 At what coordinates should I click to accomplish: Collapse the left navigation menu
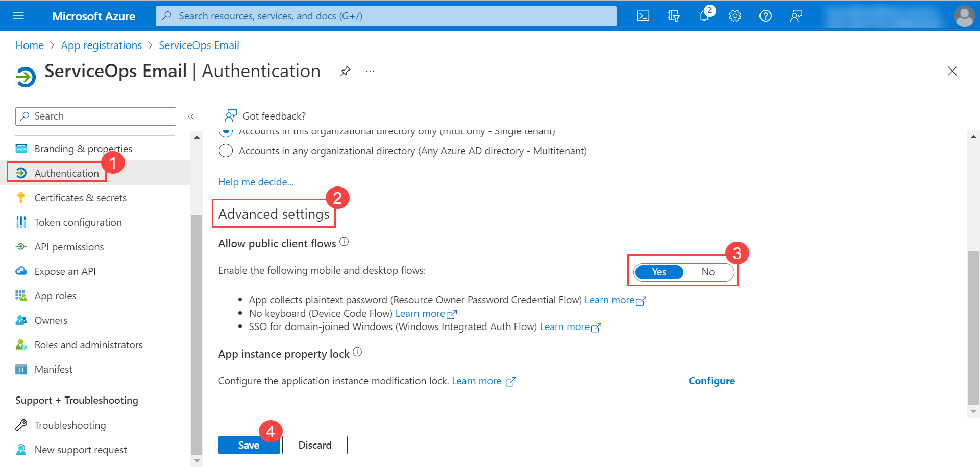pos(191,116)
